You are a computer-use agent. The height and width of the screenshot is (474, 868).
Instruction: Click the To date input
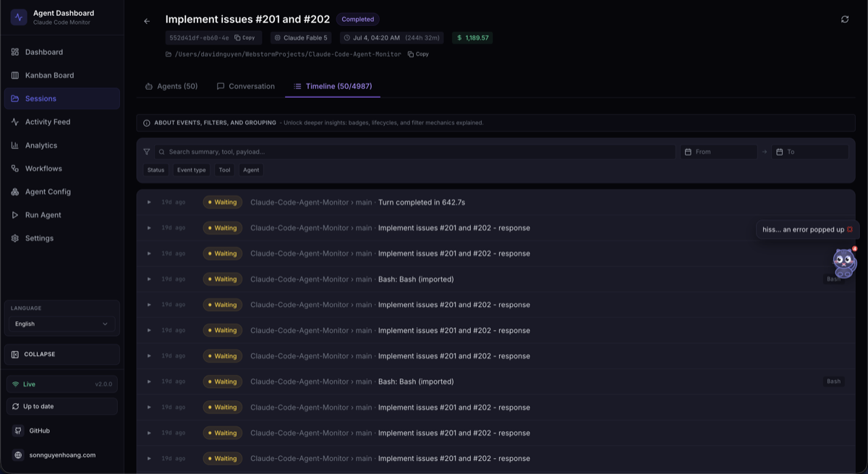click(x=809, y=152)
